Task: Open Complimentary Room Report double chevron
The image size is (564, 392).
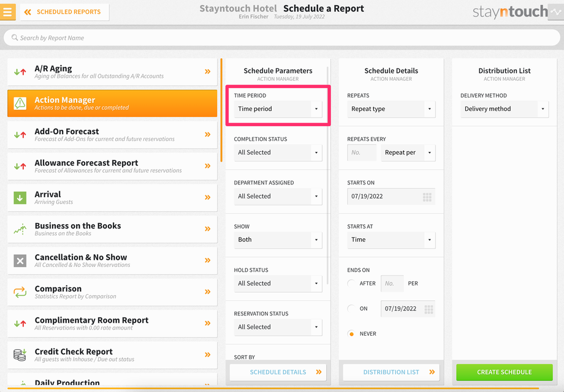Action: [x=208, y=323]
